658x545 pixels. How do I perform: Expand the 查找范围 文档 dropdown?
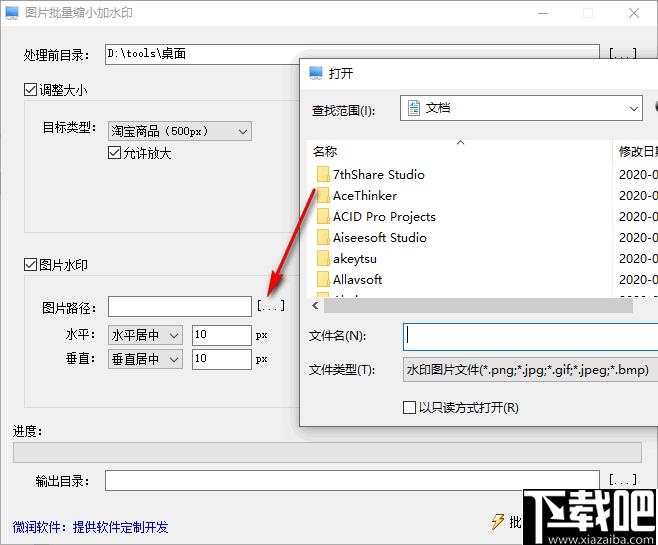coord(521,108)
